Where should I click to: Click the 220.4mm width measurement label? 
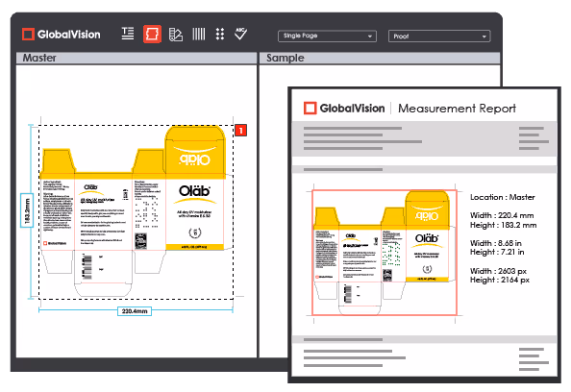pyautogui.click(x=135, y=311)
